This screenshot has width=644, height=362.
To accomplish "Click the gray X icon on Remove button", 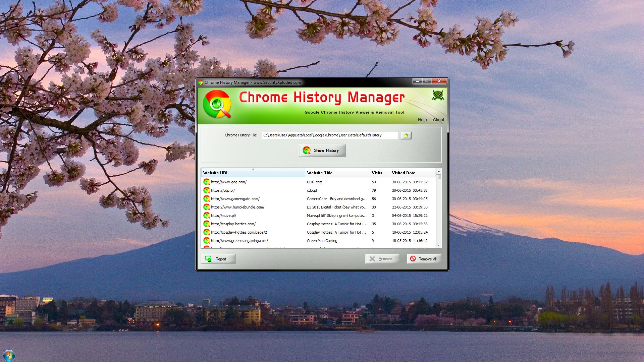I will pos(372,259).
